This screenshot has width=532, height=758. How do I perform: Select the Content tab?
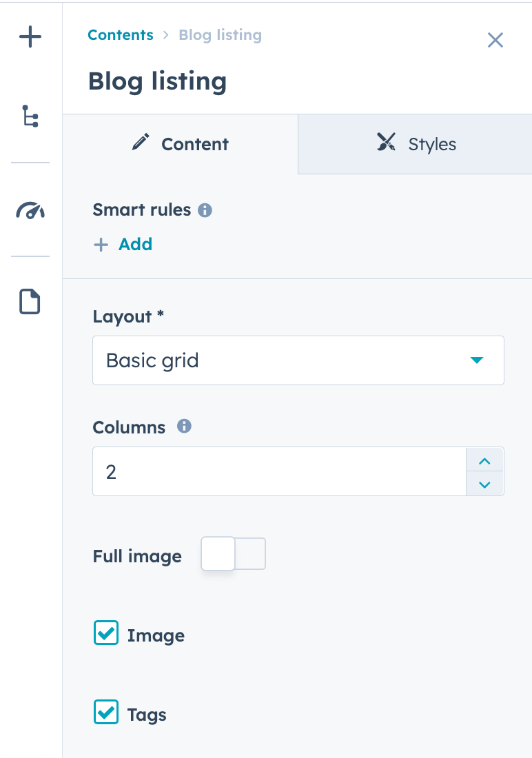click(181, 144)
